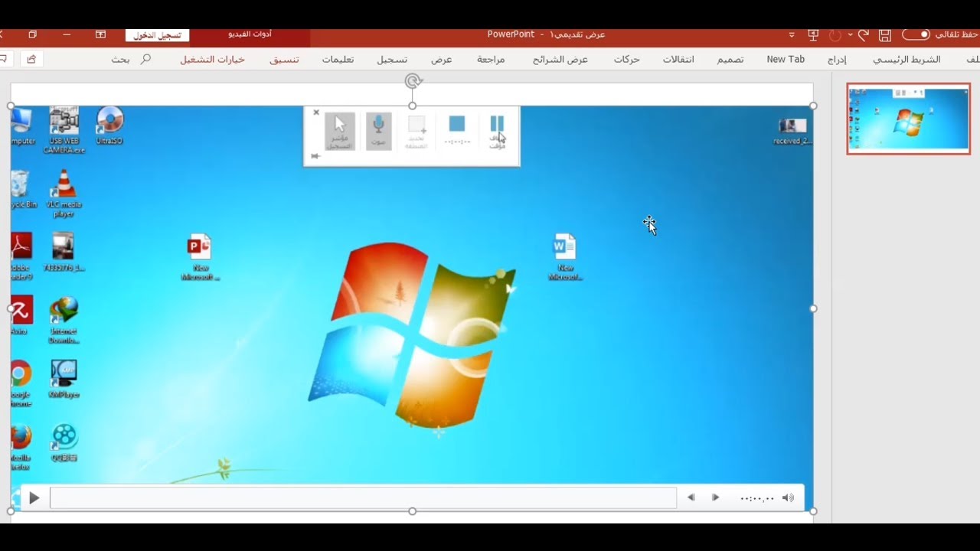
Task: Click the video volume speaker icon
Action: (x=788, y=497)
